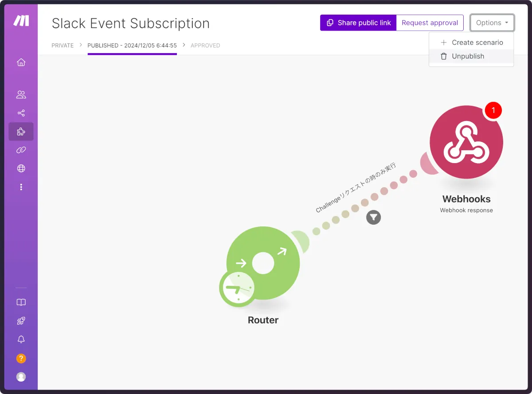Click the Request approval button
The width and height of the screenshot is (532, 394).
click(x=430, y=23)
